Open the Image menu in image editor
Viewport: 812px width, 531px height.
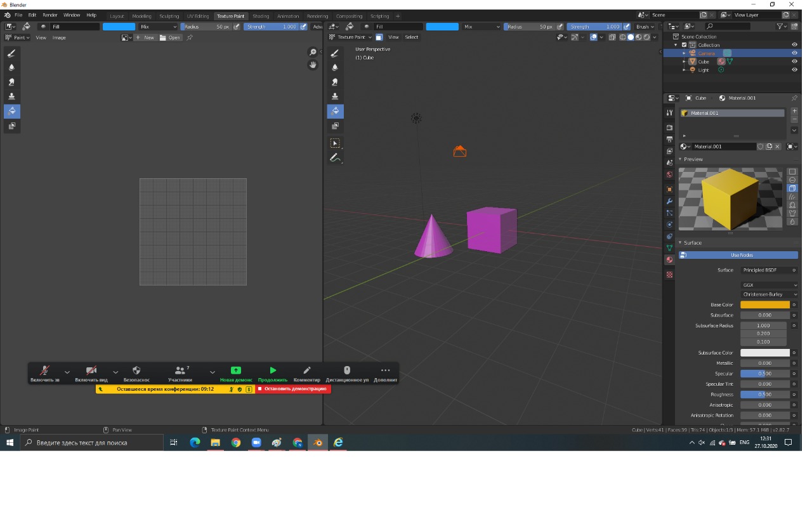click(59, 37)
